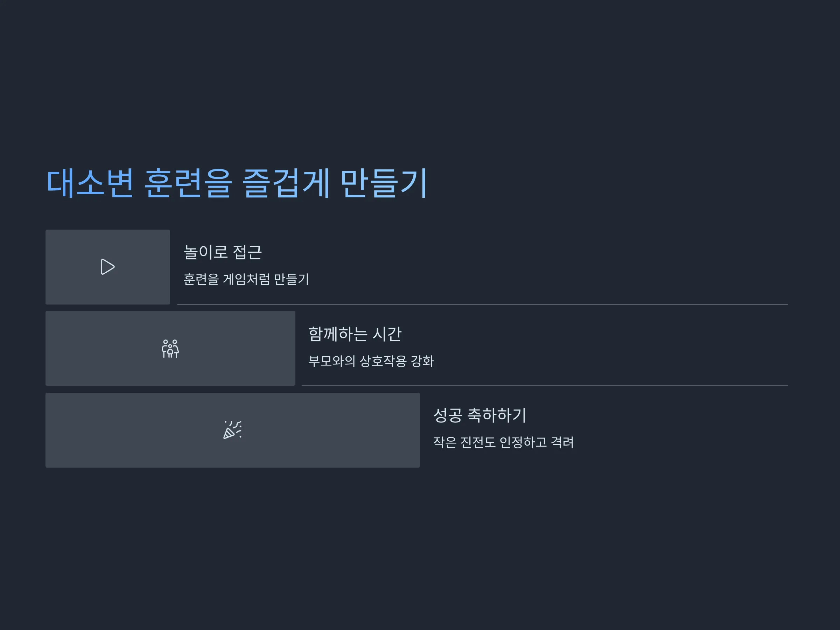This screenshot has width=840, height=630.
Task: Click the word 즐겁게 in the title
Action: tap(286, 183)
